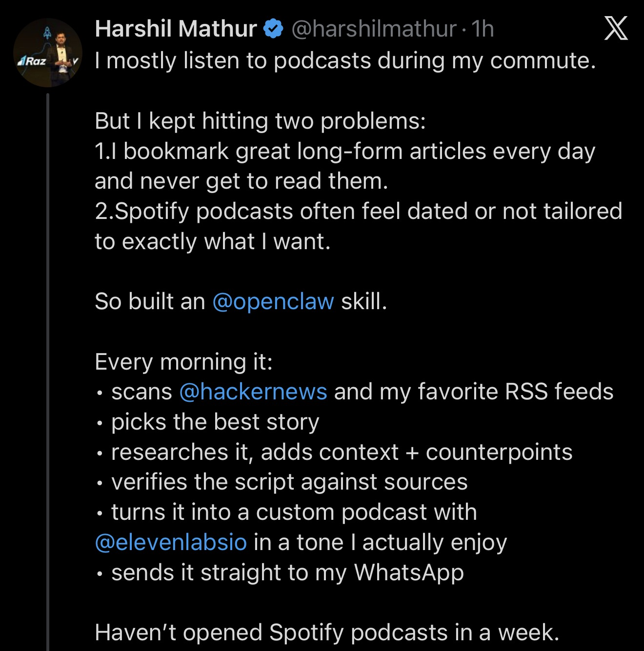Click the @harshilmathur handle

pyautogui.click(x=374, y=29)
